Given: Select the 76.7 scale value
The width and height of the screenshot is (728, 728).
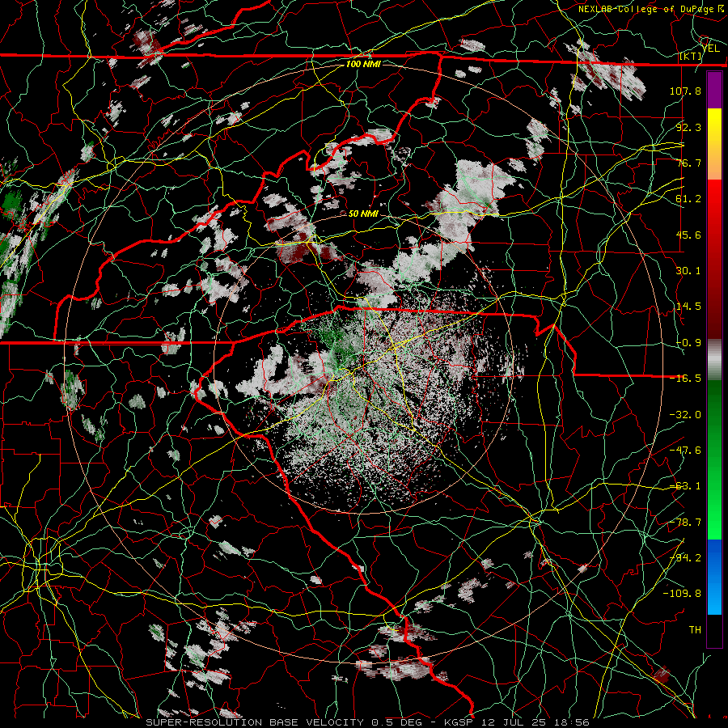Looking at the screenshot, I should [x=688, y=163].
